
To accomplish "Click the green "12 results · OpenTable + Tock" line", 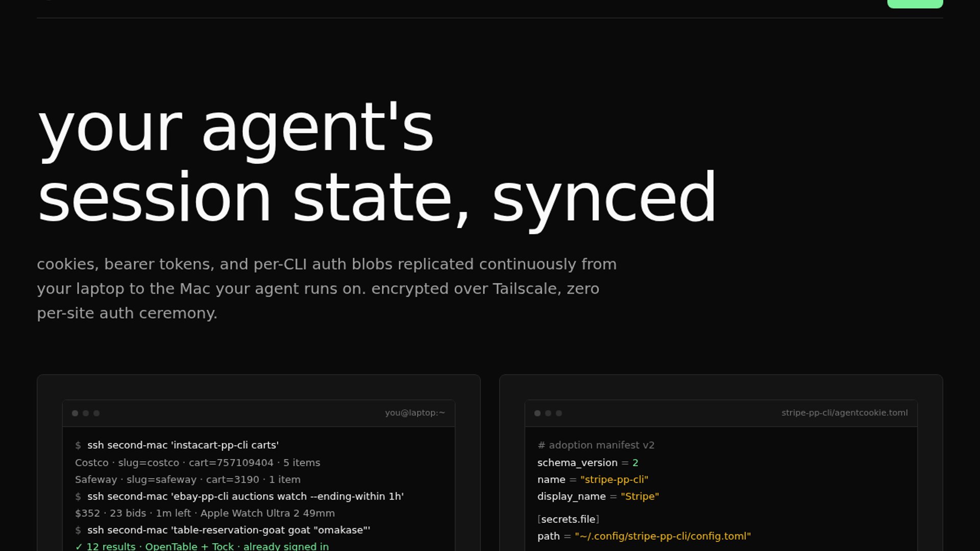I will tap(202, 546).
